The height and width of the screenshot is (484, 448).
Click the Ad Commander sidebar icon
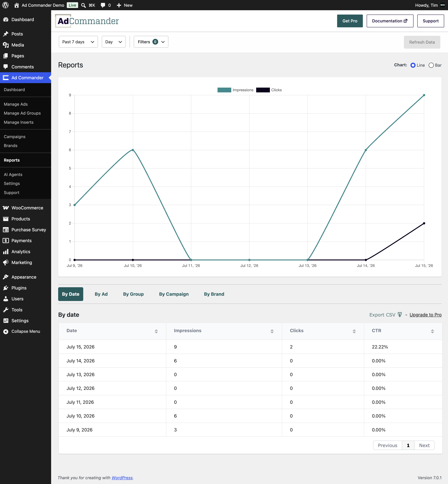6,78
